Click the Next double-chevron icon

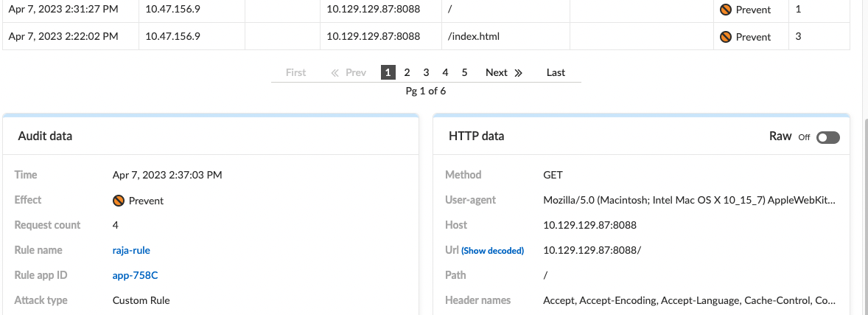(x=518, y=72)
